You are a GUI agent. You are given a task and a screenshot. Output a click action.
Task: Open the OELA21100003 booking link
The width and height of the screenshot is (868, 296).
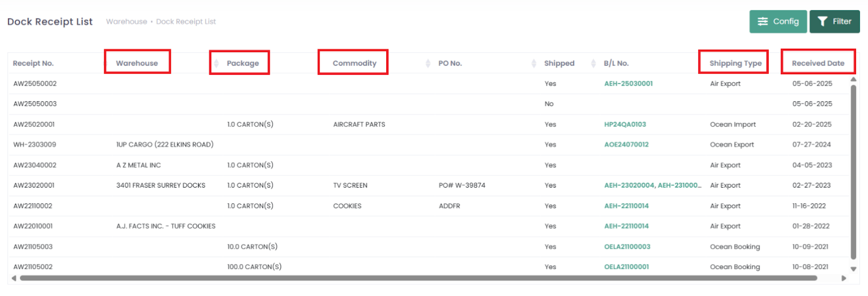(627, 247)
